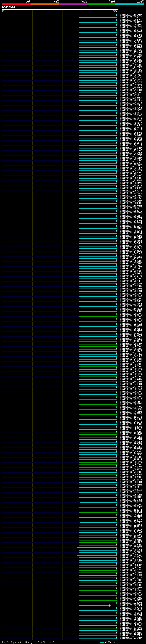This screenshot has height=644, width=146.
Task: Select the UniRef100_B4JWX8 label
Action: pyautogui.click(x=131, y=334)
